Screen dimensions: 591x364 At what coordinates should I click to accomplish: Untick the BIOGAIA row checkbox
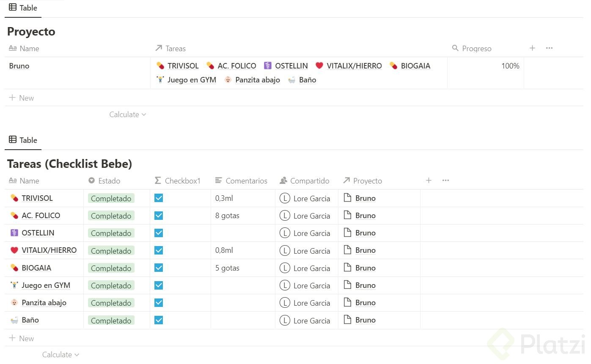point(159,268)
